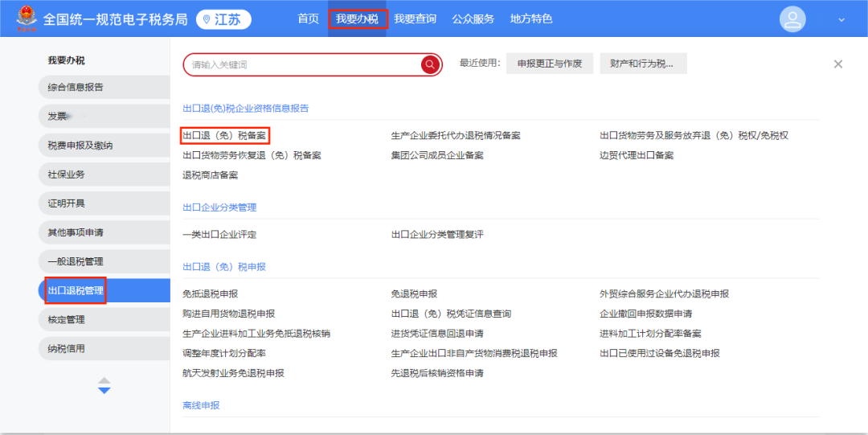Viewport: 868px width, 435px height.
Task: Click section heading 出口退(免)税企业资格信息报告
Action: [x=246, y=109]
